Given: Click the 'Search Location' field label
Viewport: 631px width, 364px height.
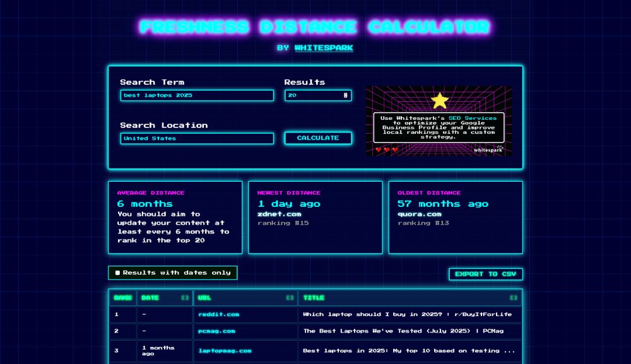Looking at the screenshot, I should (x=164, y=125).
